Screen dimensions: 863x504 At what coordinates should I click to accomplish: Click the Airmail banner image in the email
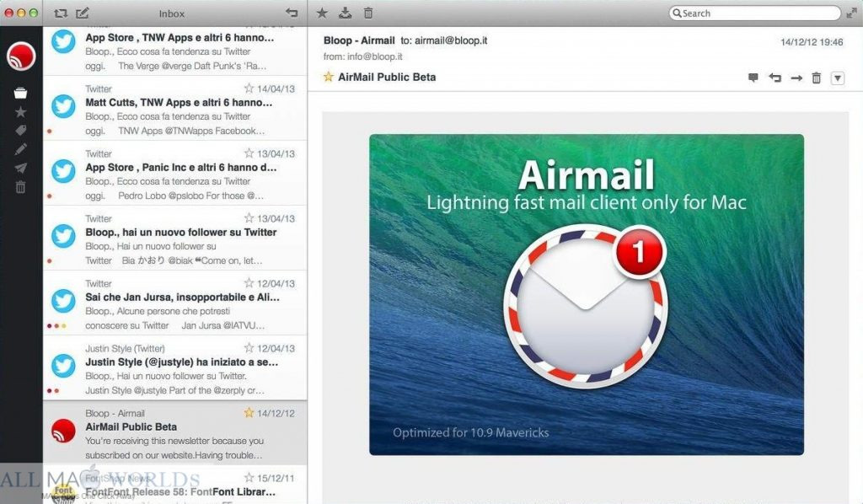pyautogui.click(x=587, y=294)
